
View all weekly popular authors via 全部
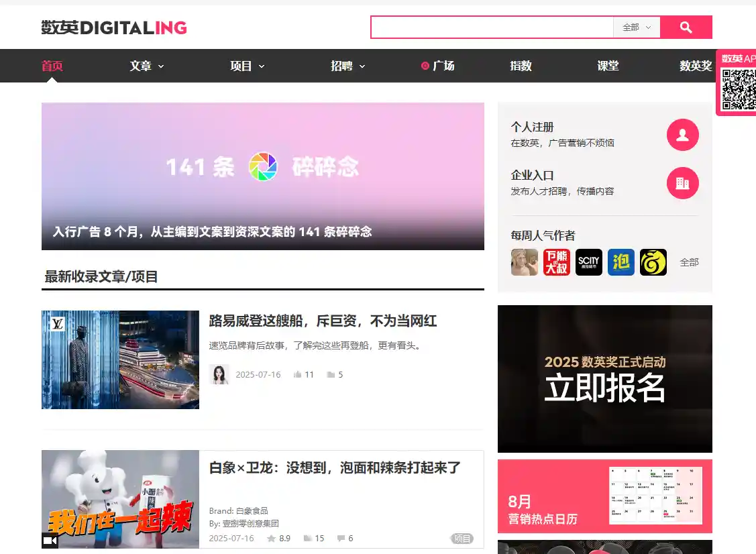click(689, 262)
